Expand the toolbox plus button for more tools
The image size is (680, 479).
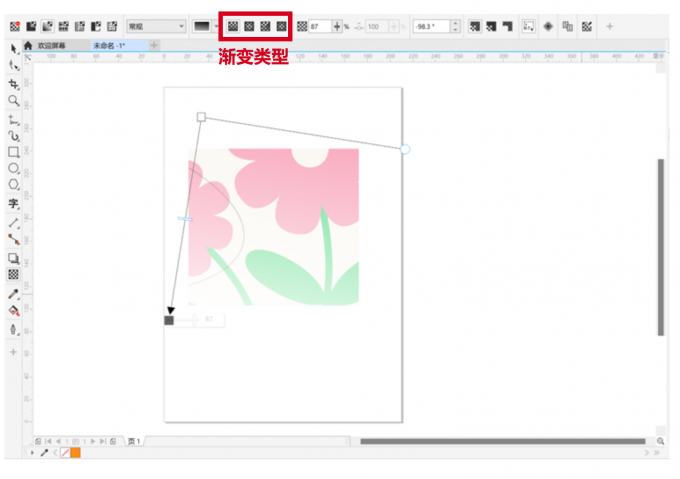tap(14, 352)
